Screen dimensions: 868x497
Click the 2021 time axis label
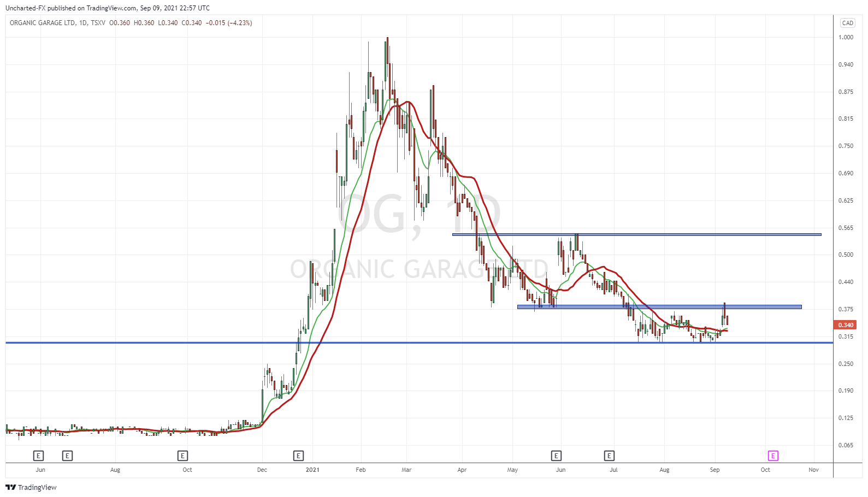312,470
